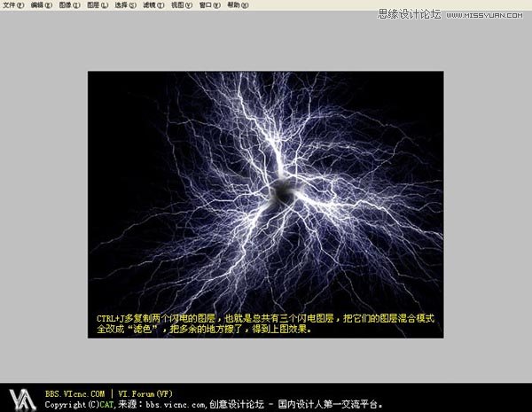Open the 文件(F) menu
This screenshot has height=412, width=532.
coord(13,5)
